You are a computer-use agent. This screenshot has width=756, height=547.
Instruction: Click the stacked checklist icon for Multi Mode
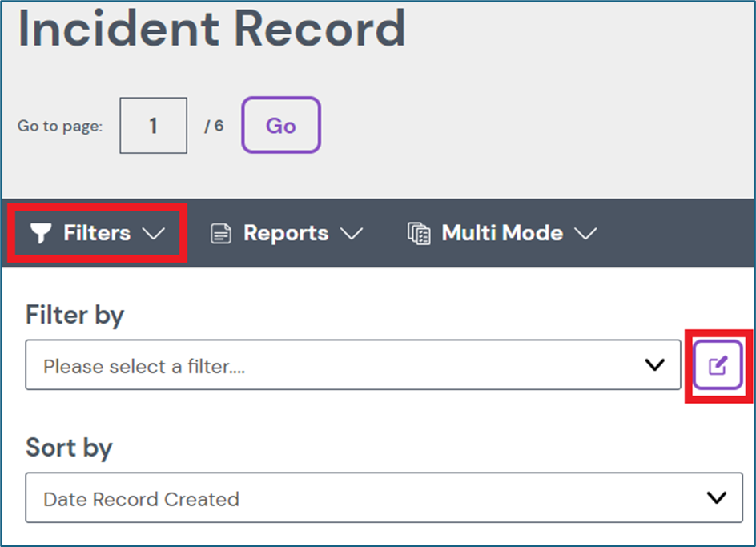coord(418,233)
